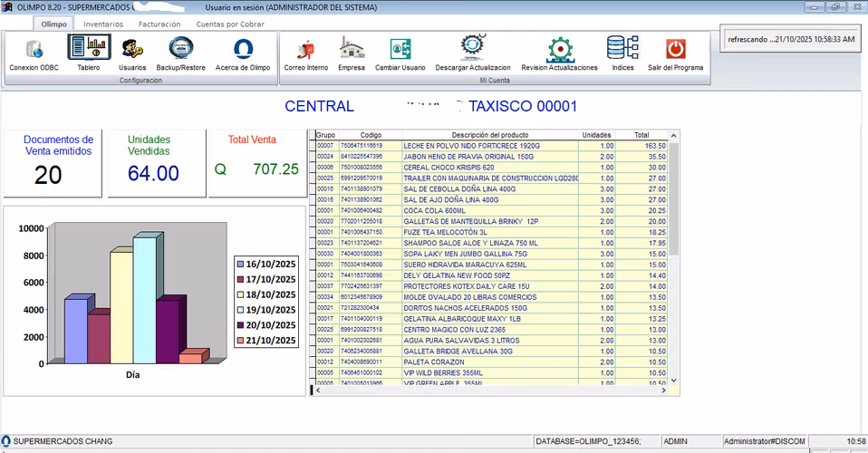Click scroll left arrow of product table
This screenshot has height=453, width=868.
pos(318,390)
